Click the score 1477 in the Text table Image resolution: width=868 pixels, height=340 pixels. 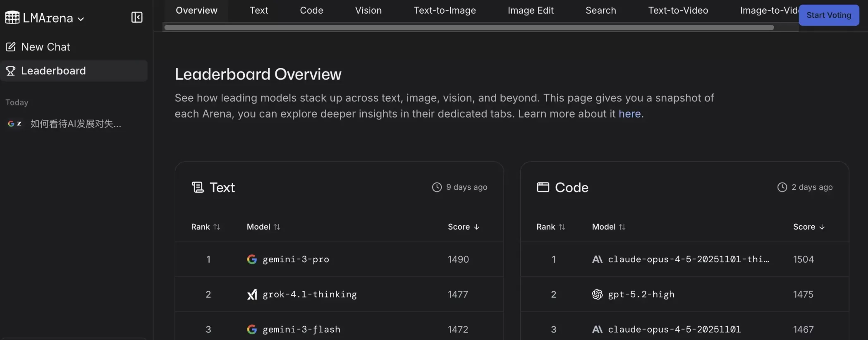click(458, 295)
